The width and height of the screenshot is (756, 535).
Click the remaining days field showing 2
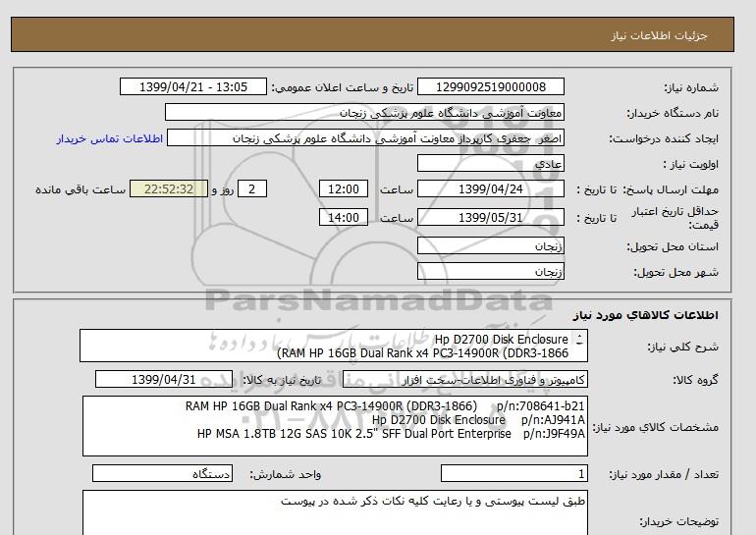pos(252,188)
